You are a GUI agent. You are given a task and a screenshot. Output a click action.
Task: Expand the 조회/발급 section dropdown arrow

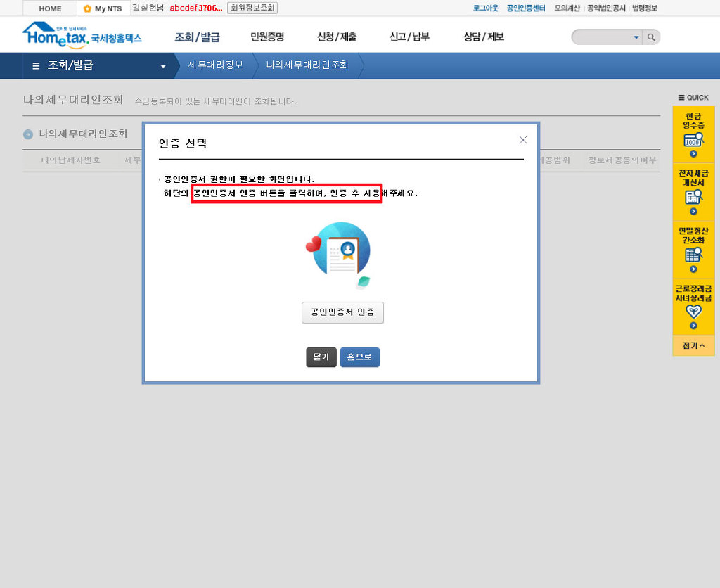pos(163,66)
